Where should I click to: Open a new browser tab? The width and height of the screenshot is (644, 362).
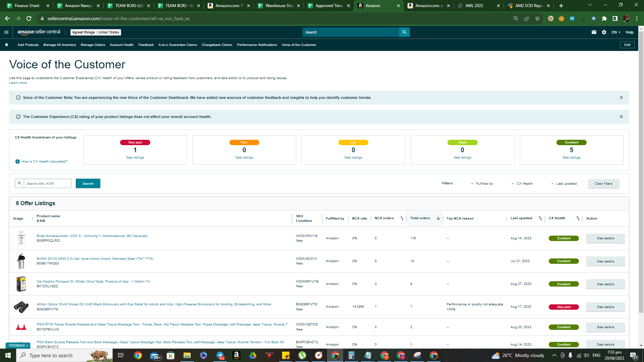pos(561,6)
